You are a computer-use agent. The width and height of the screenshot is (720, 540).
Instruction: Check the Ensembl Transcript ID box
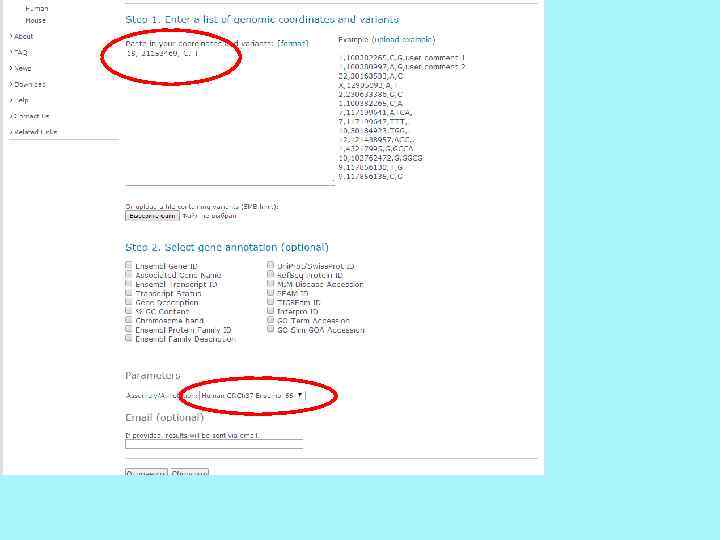129,284
